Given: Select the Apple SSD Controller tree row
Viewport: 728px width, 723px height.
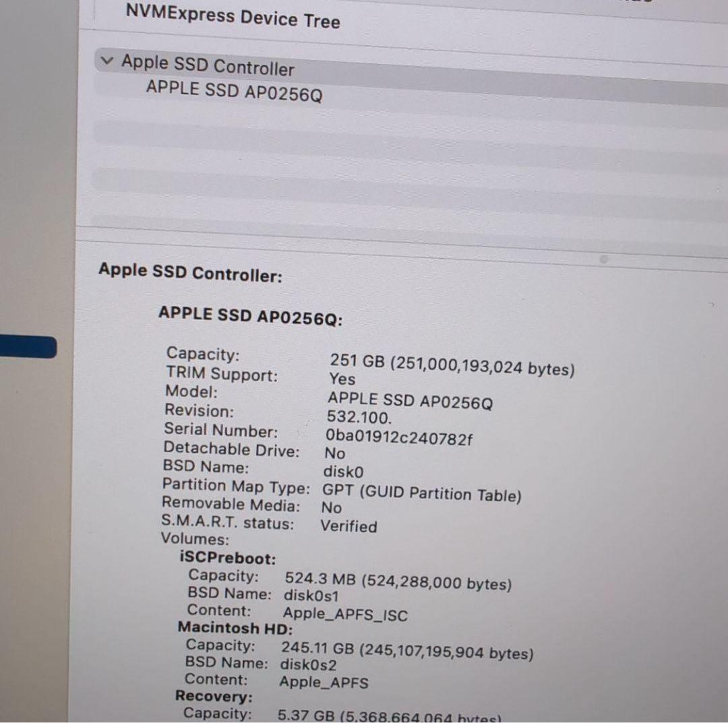Looking at the screenshot, I should point(208,65).
